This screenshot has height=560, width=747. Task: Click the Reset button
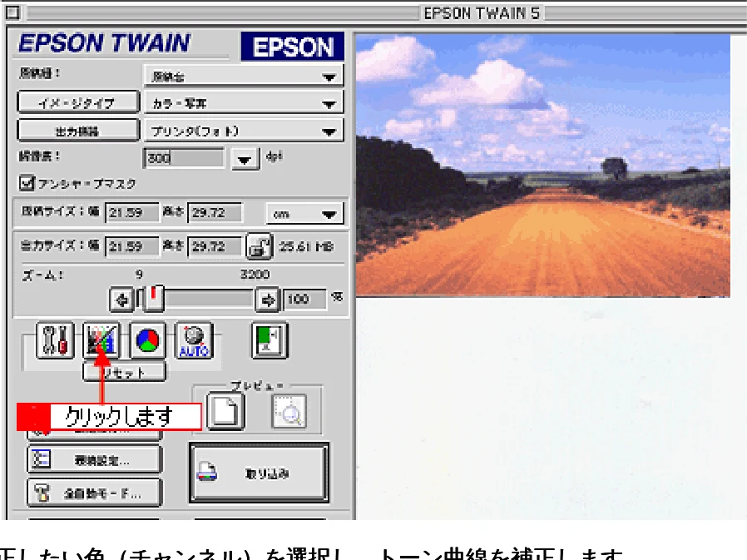(124, 372)
